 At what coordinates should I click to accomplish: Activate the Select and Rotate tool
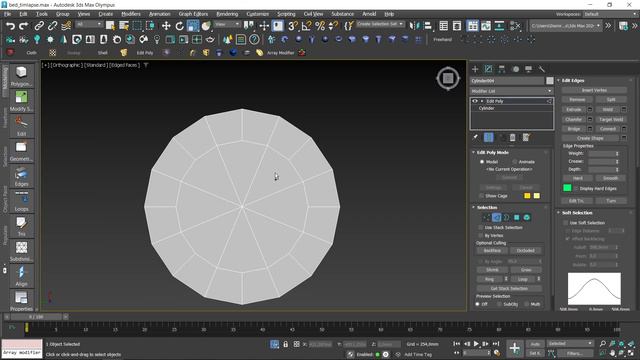click(x=179, y=26)
